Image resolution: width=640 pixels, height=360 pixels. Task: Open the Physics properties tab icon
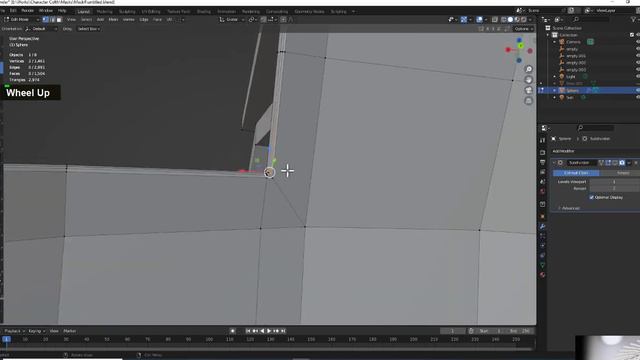(542, 246)
